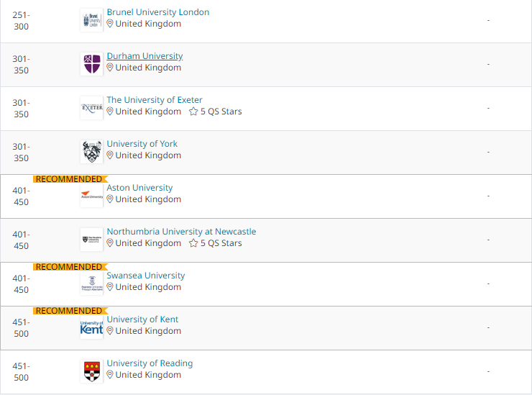The height and width of the screenshot is (395, 532).
Task: Open The University of Exeter link
Action: coord(154,100)
